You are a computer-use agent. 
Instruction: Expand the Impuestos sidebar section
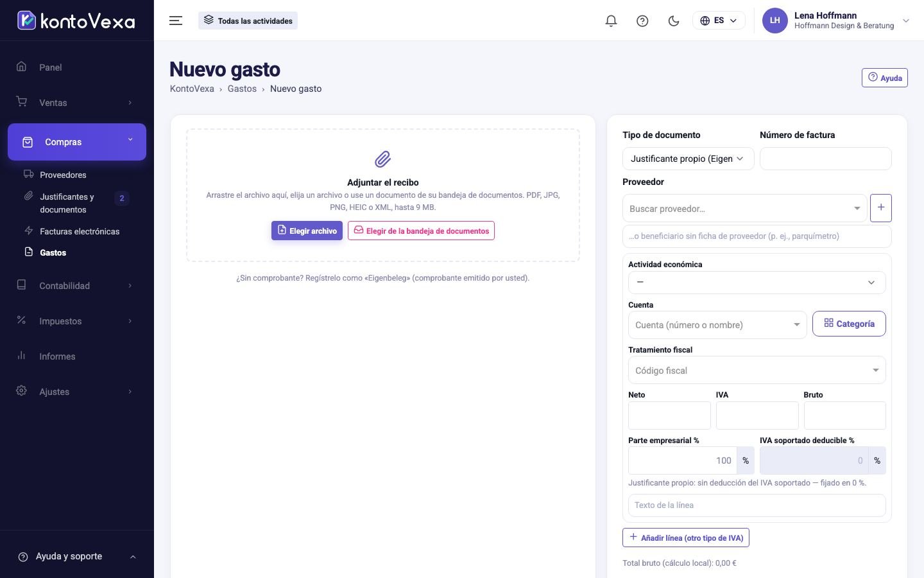(77, 321)
